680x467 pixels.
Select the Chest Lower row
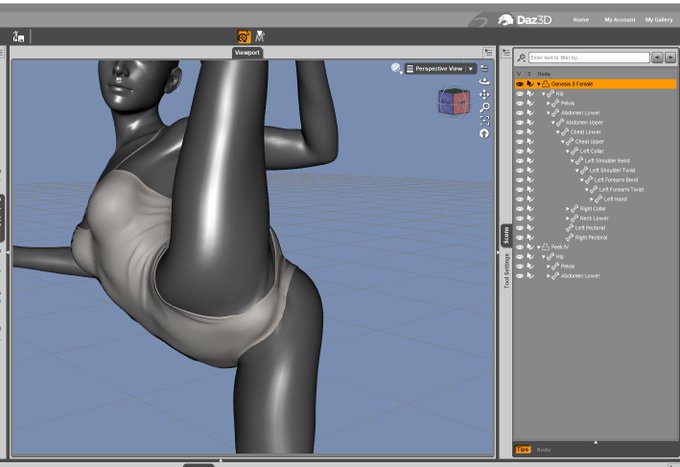[595, 132]
